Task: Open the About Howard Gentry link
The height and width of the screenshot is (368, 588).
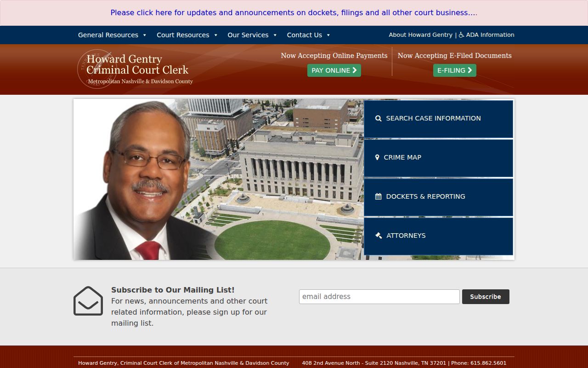Action: pyautogui.click(x=421, y=35)
